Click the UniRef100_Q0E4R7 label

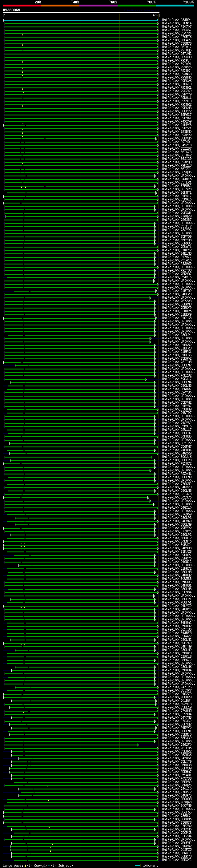coord(176,40)
